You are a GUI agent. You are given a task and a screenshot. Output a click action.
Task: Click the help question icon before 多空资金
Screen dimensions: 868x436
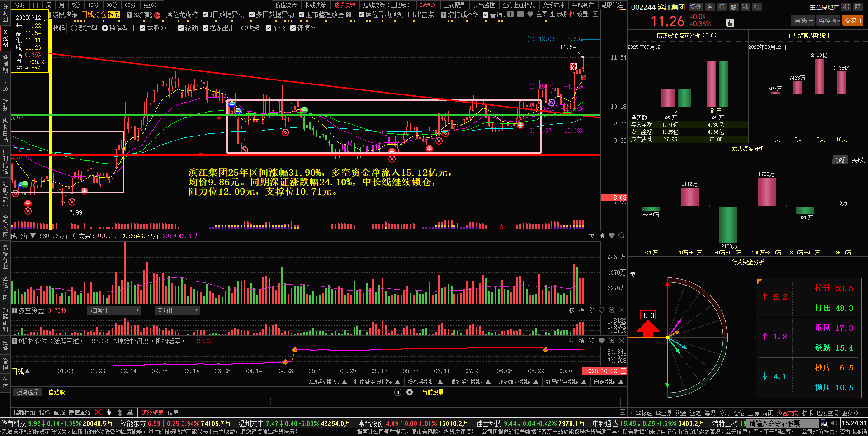click(14, 310)
